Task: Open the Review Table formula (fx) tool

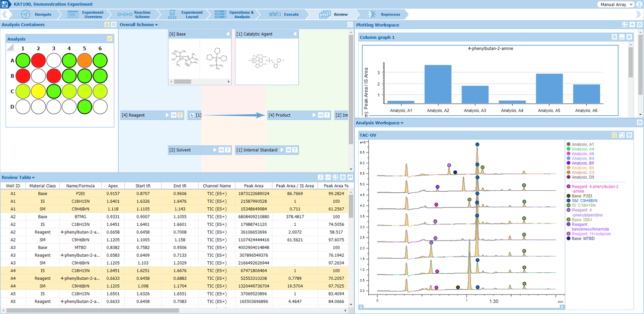Action: tap(320, 178)
